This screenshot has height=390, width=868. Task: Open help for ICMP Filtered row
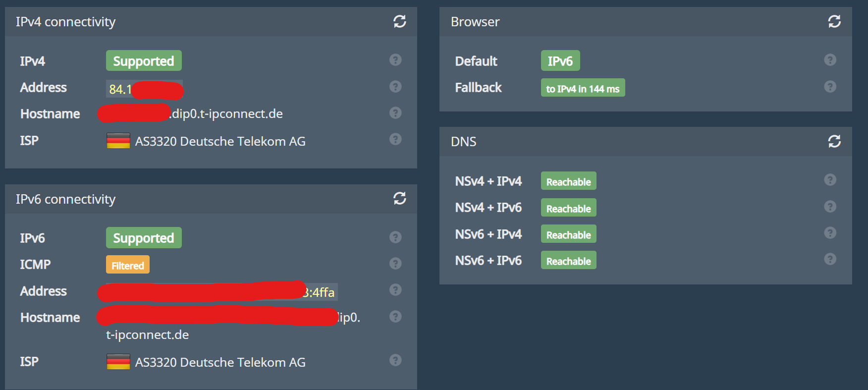[x=395, y=264]
